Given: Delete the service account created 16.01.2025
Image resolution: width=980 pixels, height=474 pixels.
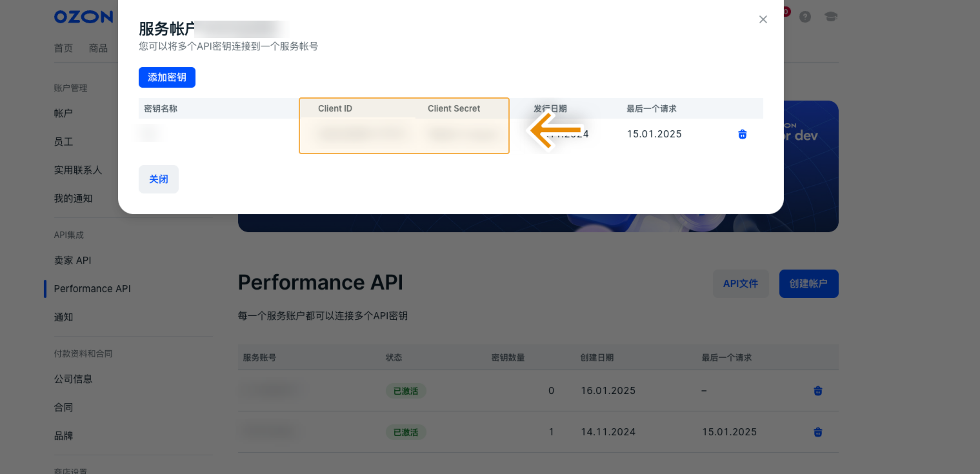Looking at the screenshot, I should [818, 391].
